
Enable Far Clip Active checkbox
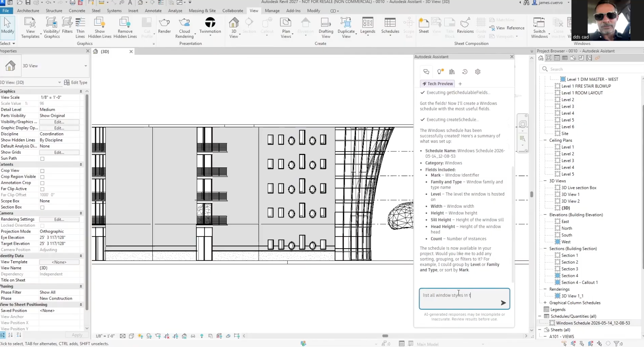coord(42,189)
